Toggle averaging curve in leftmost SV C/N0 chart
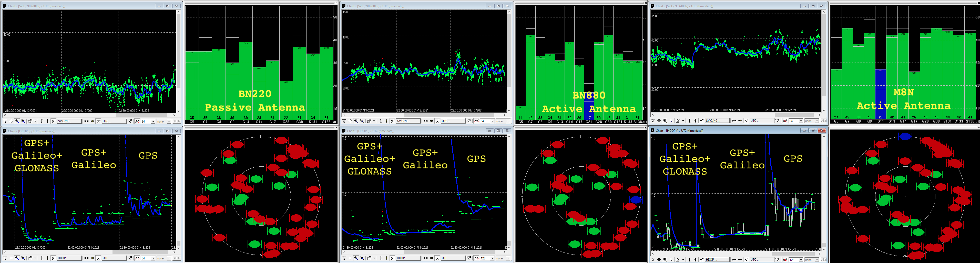The height and width of the screenshot is (263, 980). 137,122
